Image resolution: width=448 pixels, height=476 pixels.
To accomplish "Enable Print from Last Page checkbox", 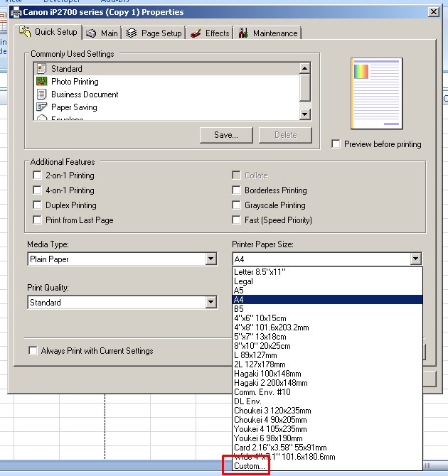I will [x=37, y=220].
